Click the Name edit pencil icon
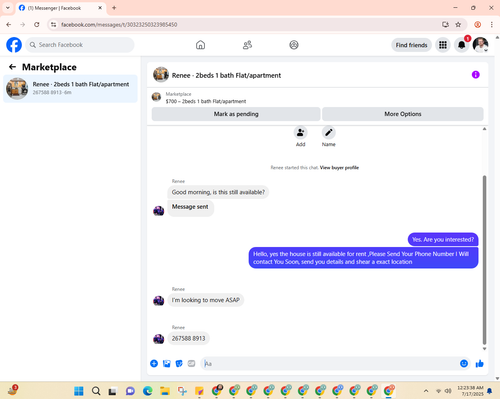 coord(329,133)
